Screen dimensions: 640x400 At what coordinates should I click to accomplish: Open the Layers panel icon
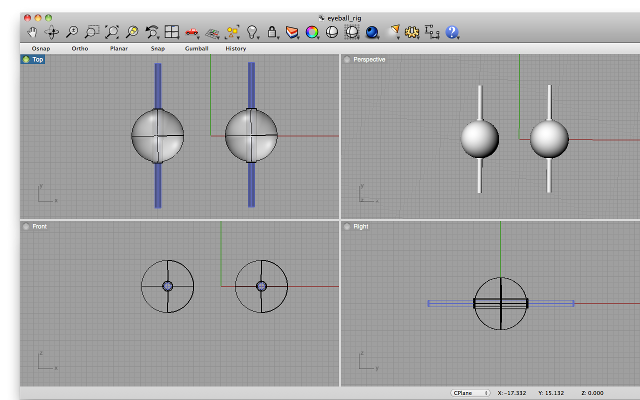pos(292,32)
